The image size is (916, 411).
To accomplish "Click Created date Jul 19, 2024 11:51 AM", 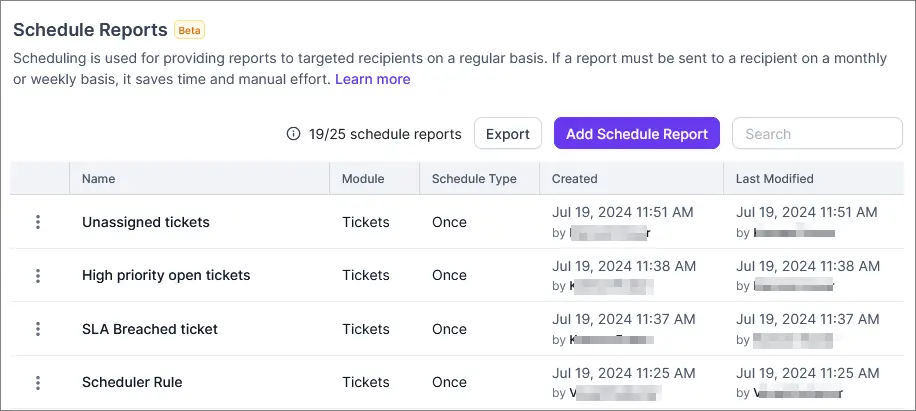I will click(x=623, y=212).
